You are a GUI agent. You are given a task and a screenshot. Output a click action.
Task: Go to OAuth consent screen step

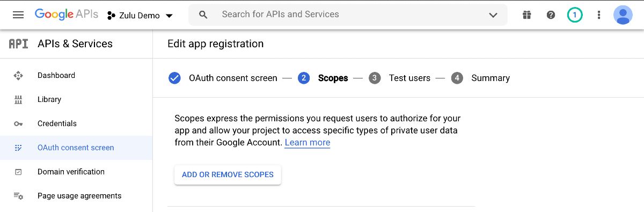pos(223,78)
